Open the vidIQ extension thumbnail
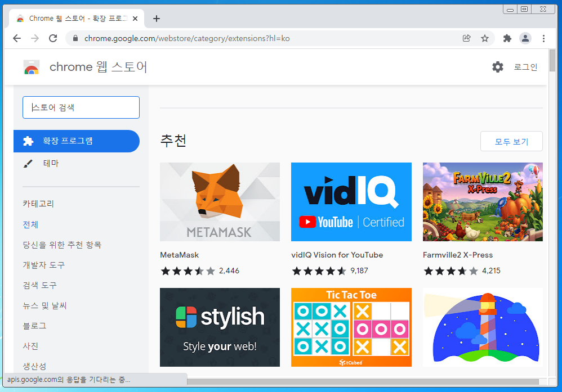This screenshot has height=392, width=562. [x=351, y=202]
